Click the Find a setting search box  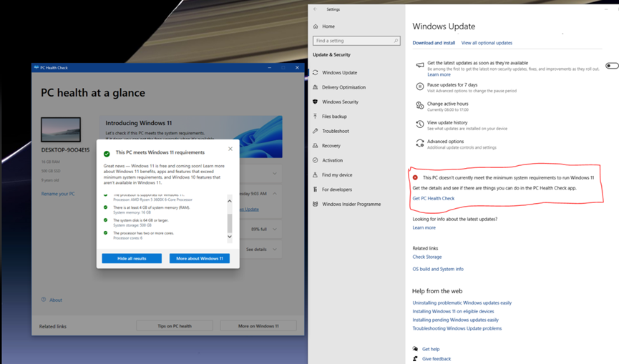tap(356, 41)
